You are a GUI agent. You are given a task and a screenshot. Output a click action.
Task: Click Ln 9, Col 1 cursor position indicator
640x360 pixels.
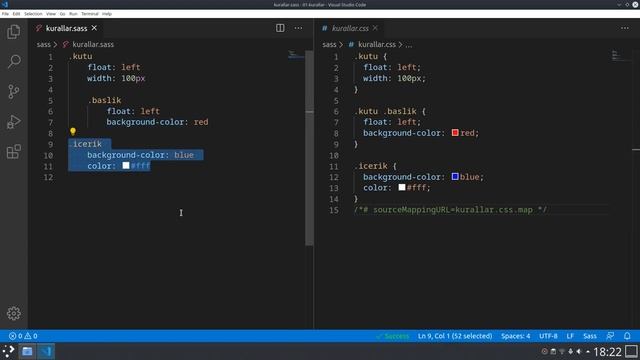click(x=455, y=336)
